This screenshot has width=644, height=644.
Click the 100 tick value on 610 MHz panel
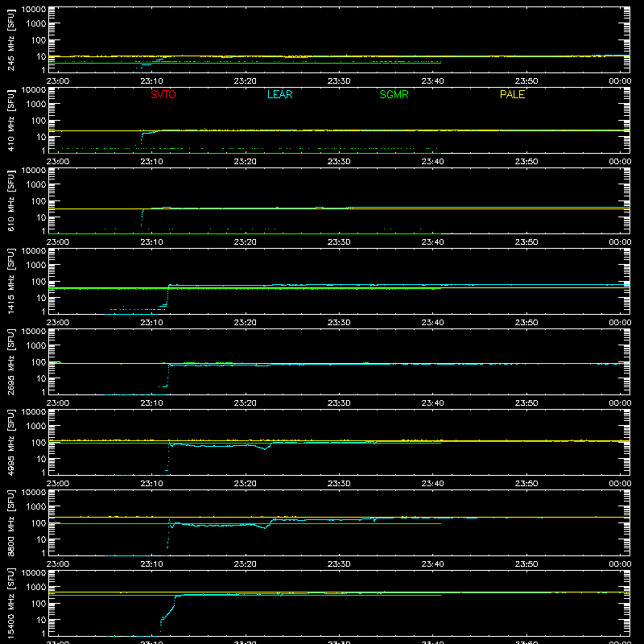39,201
